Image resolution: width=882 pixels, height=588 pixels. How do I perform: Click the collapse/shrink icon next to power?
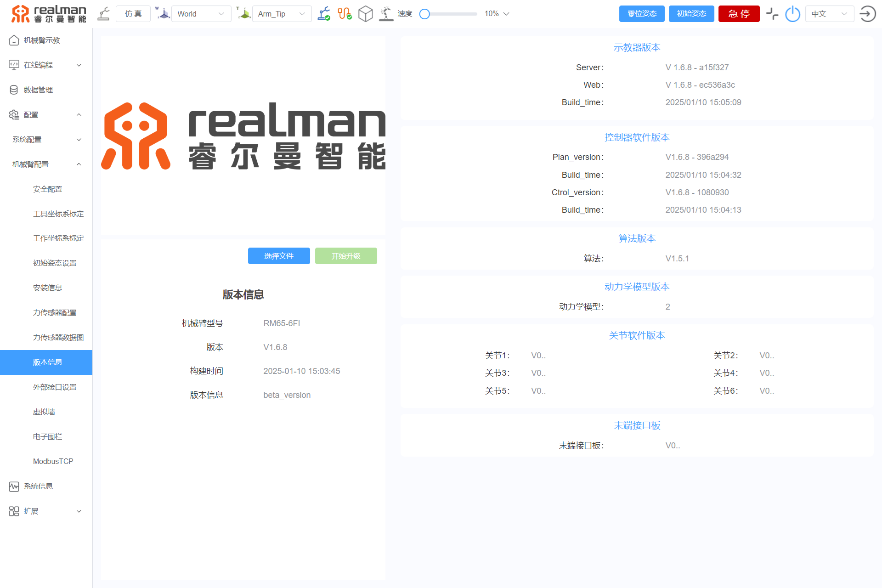pyautogui.click(x=772, y=14)
